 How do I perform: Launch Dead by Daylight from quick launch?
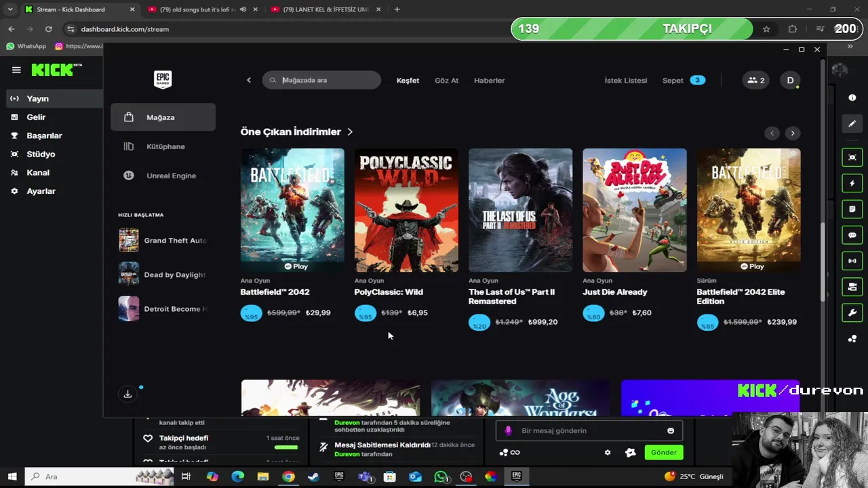(163, 274)
